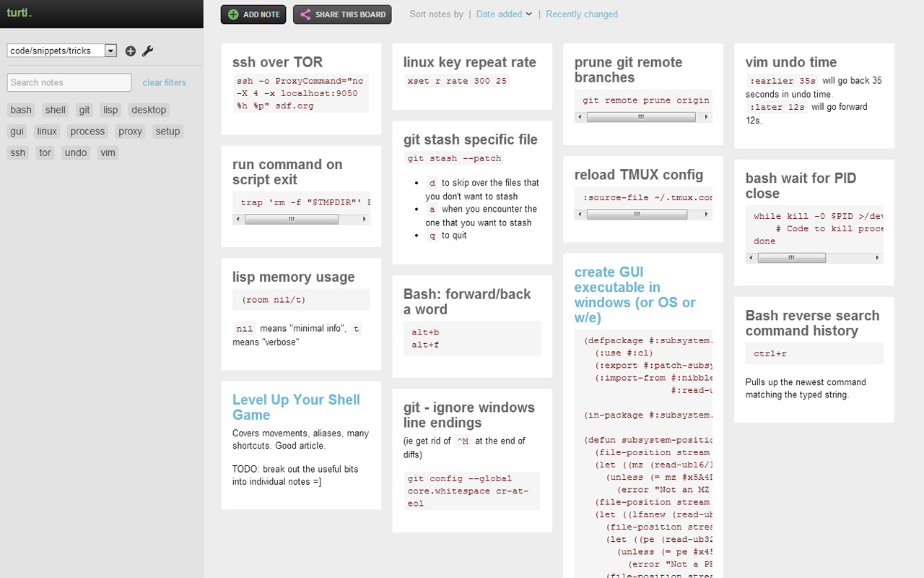Filter notes by bash tag
This screenshot has width=924, height=578.
21,110
